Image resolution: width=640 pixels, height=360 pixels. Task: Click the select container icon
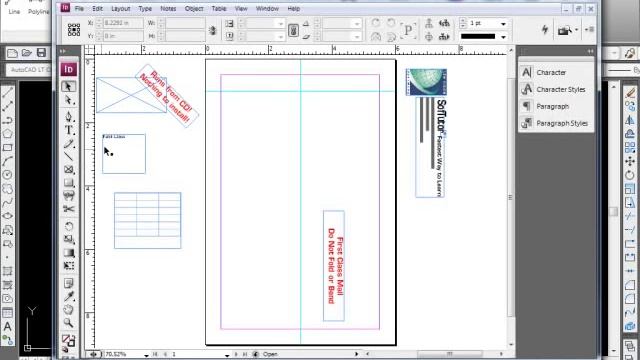click(429, 23)
